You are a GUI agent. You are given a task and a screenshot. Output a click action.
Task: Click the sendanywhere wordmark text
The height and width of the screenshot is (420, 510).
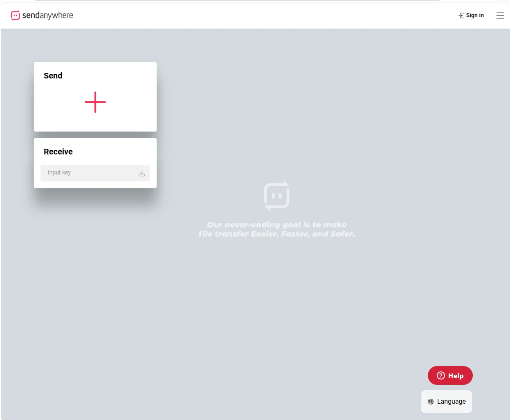click(x=47, y=16)
